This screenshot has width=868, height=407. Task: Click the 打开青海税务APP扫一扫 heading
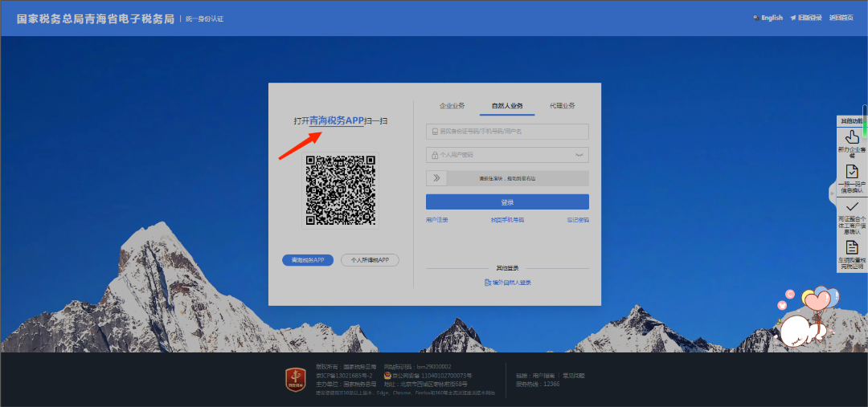[341, 120]
